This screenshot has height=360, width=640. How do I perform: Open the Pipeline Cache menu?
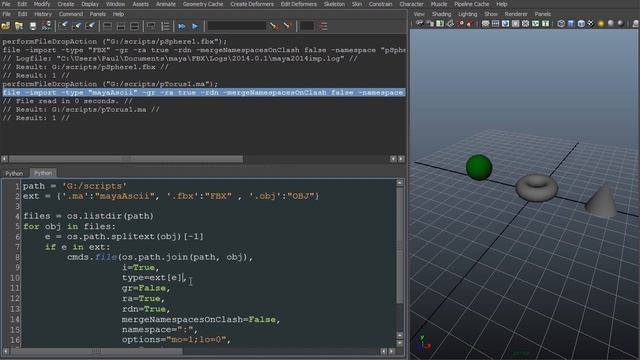pyautogui.click(x=471, y=4)
